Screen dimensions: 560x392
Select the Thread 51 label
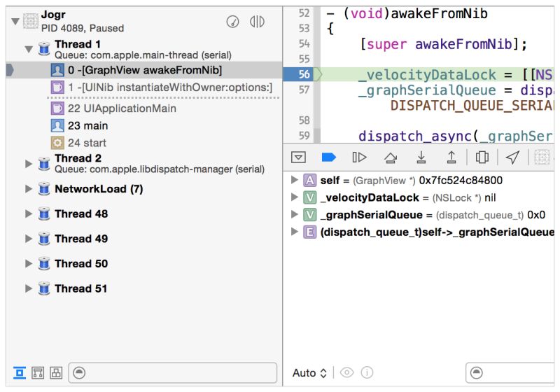pos(80,288)
